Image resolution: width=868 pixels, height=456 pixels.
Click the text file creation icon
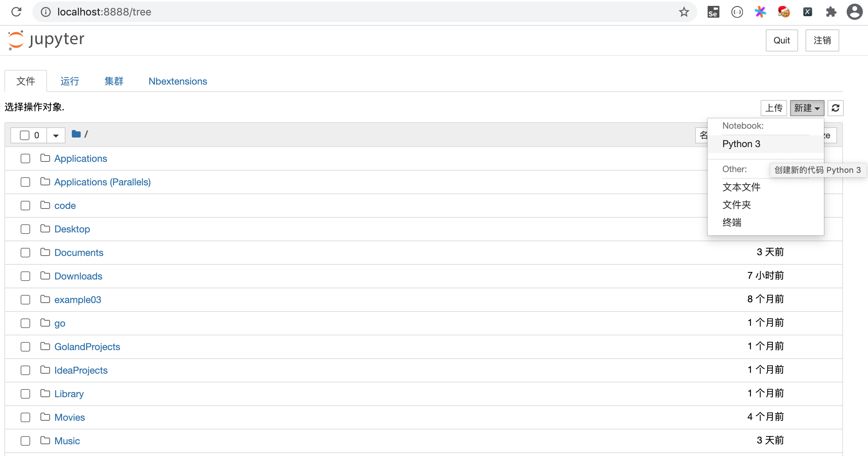[x=741, y=187]
